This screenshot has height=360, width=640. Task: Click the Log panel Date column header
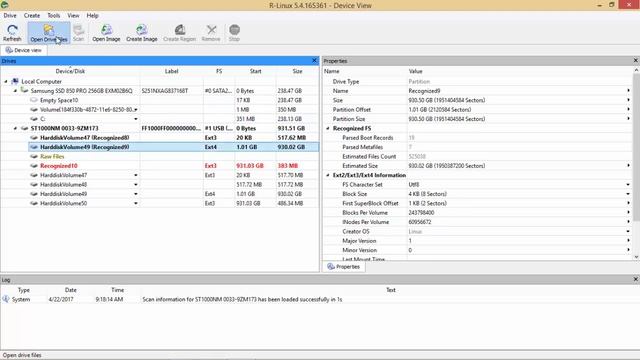coord(71,290)
